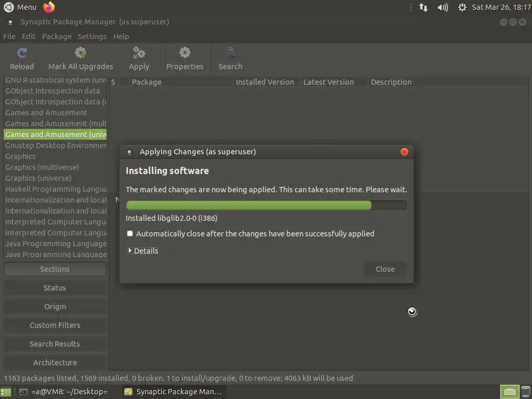This screenshot has height=399, width=532.
Task: Select GNU R statistical system section
Action: 55,80
